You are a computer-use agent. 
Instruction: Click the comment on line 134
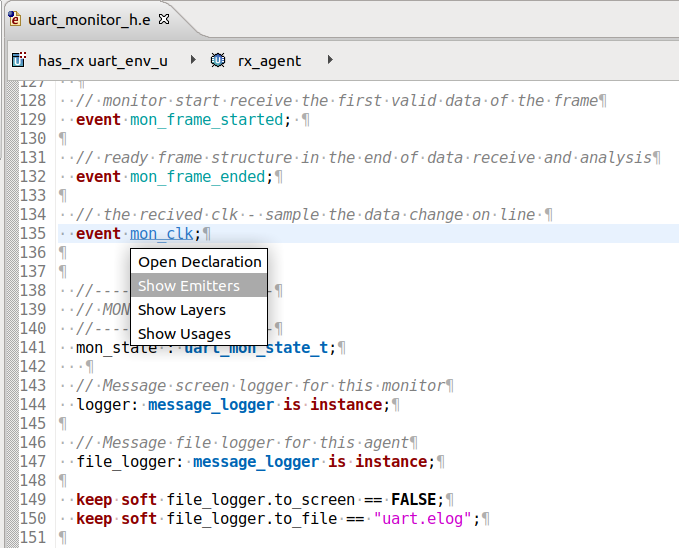(x=306, y=215)
